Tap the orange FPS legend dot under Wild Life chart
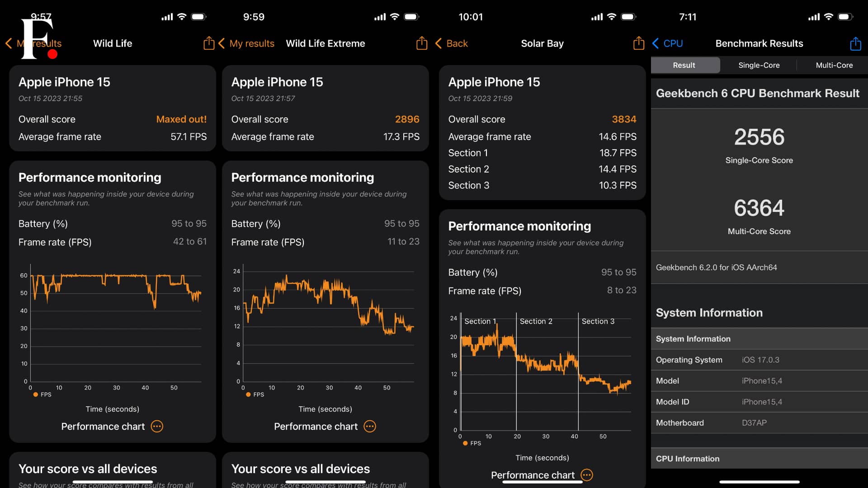The image size is (868, 488). (36, 394)
